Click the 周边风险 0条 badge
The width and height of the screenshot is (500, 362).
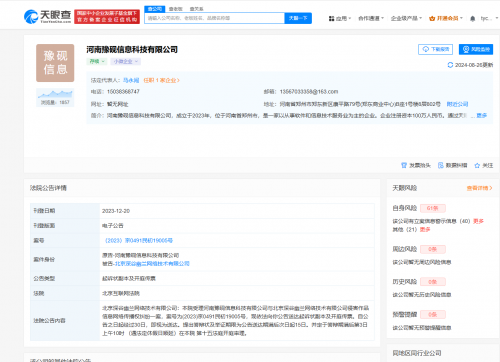[433, 249]
